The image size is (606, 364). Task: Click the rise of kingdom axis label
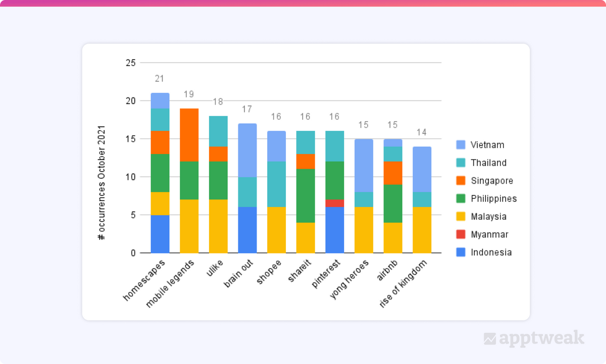tap(402, 284)
